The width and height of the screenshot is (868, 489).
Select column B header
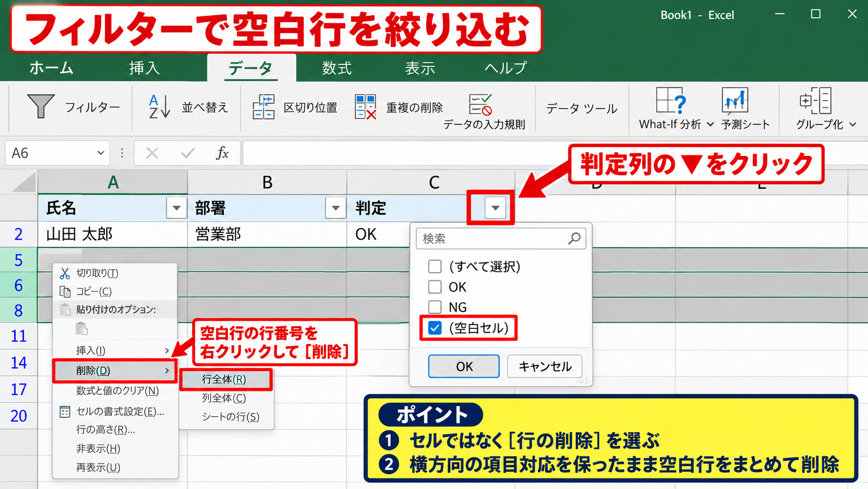point(267,182)
